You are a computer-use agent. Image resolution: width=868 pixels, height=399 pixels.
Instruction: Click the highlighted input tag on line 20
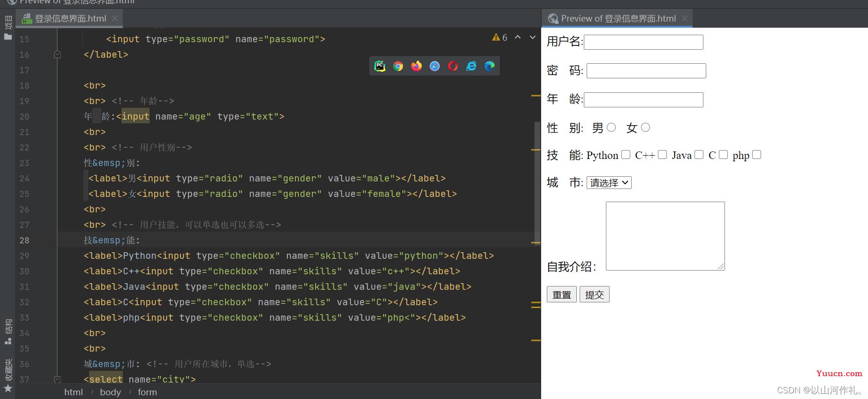click(136, 116)
